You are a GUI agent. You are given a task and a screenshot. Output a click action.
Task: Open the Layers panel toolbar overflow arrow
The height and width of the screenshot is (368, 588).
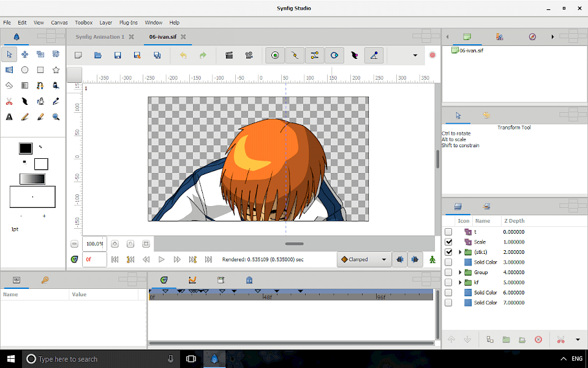pyautogui.click(x=578, y=339)
